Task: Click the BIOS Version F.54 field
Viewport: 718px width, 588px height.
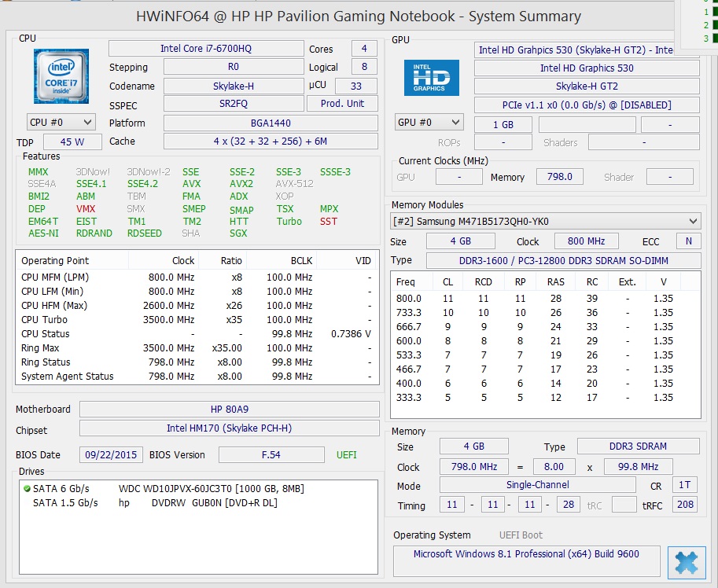Action: (x=271, y=455)
